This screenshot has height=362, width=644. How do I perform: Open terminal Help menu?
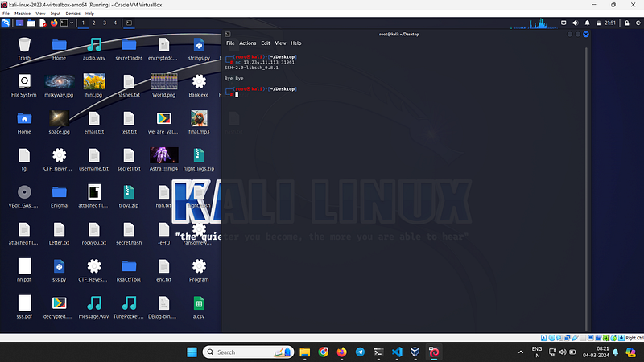coord(296,43)
